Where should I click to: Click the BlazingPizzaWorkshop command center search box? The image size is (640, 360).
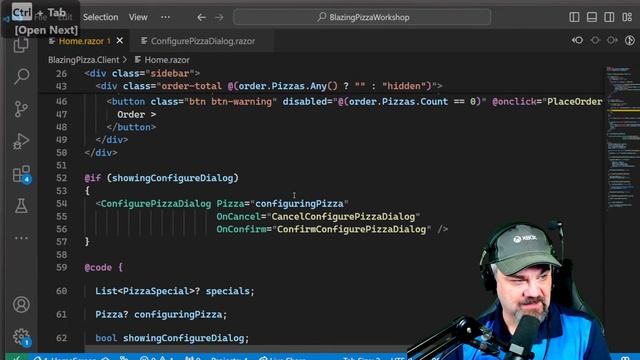point(362,17)
